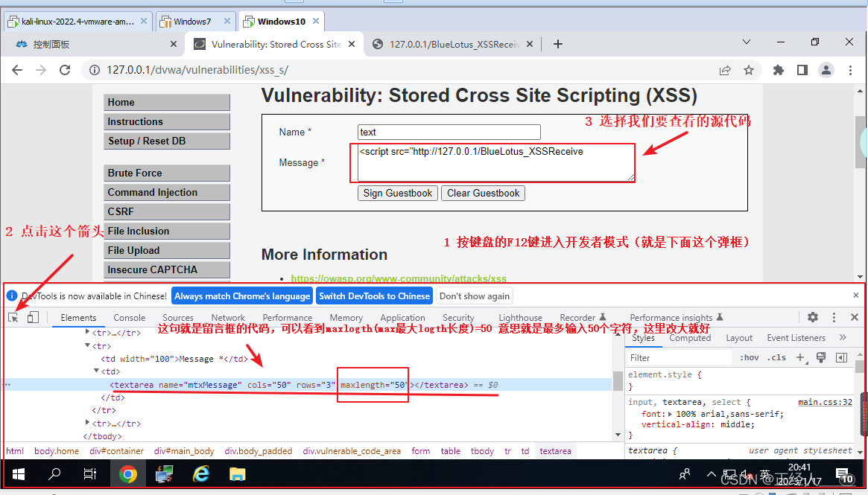
Task: Reload the page with refresh icon
Action: pos(65,70)
